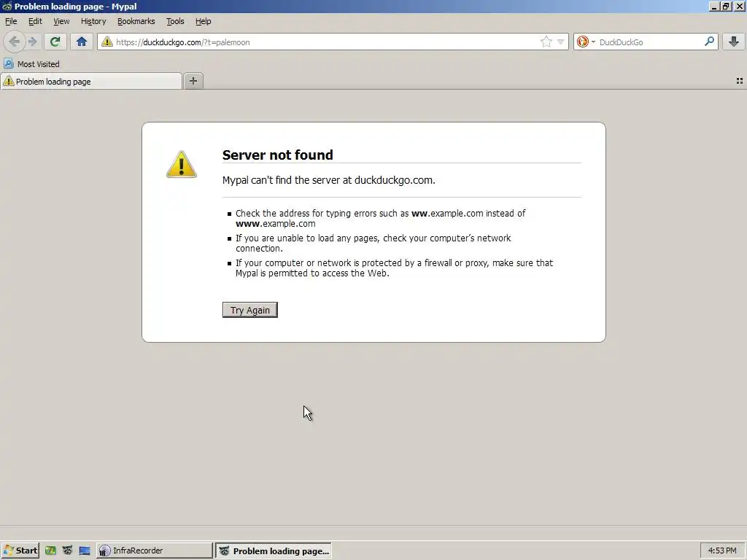Click the Most Visited bookmarks icon
This screenshot has height=560, width=747.
click(9, 63)
